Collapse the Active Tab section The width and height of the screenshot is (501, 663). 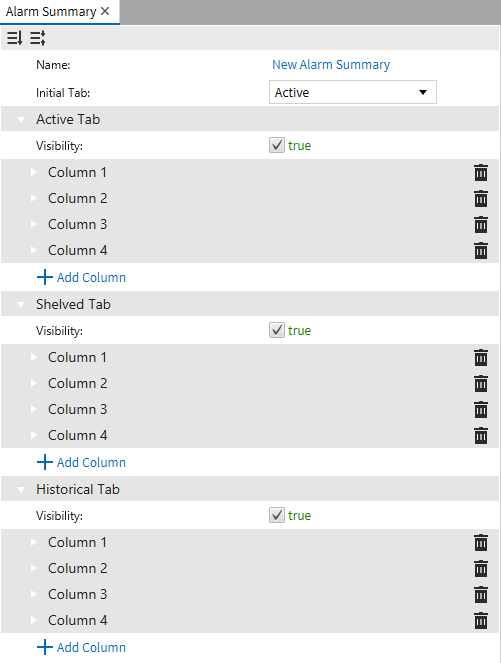pos(21,120)
